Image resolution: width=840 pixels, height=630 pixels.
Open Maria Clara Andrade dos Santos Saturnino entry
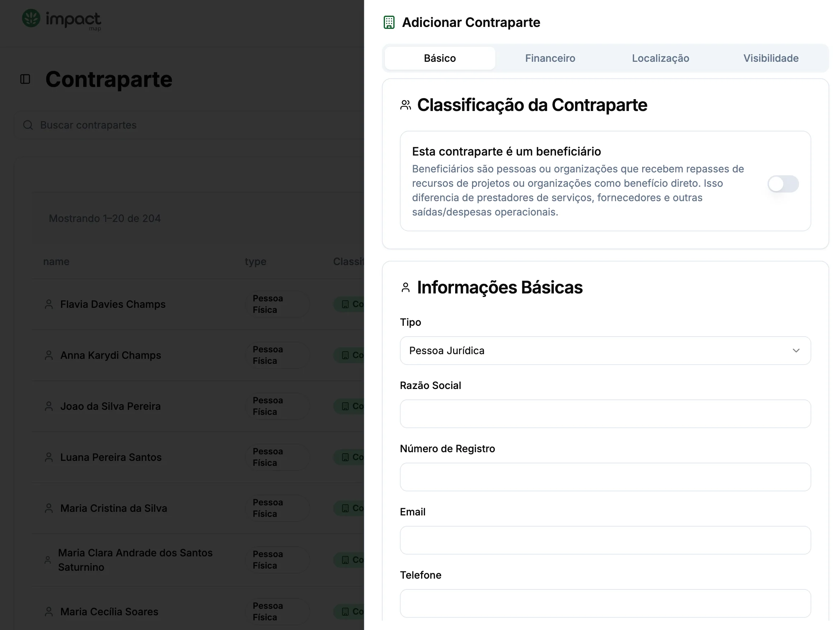click(x=198, y=560)
